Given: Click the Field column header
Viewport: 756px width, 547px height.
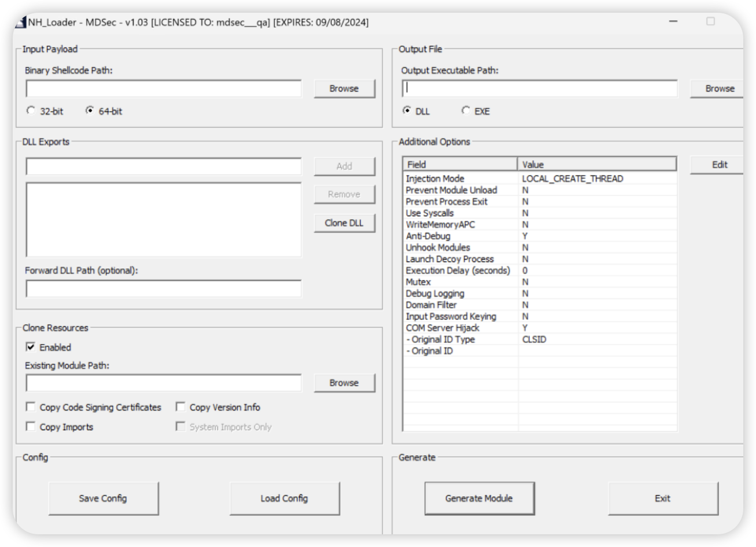Looking at the screenshot, I should (x=460, y=165).
